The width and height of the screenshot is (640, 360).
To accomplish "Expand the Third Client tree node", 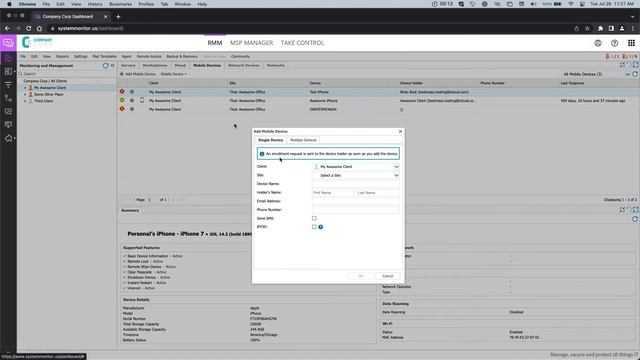I will 25,101.
